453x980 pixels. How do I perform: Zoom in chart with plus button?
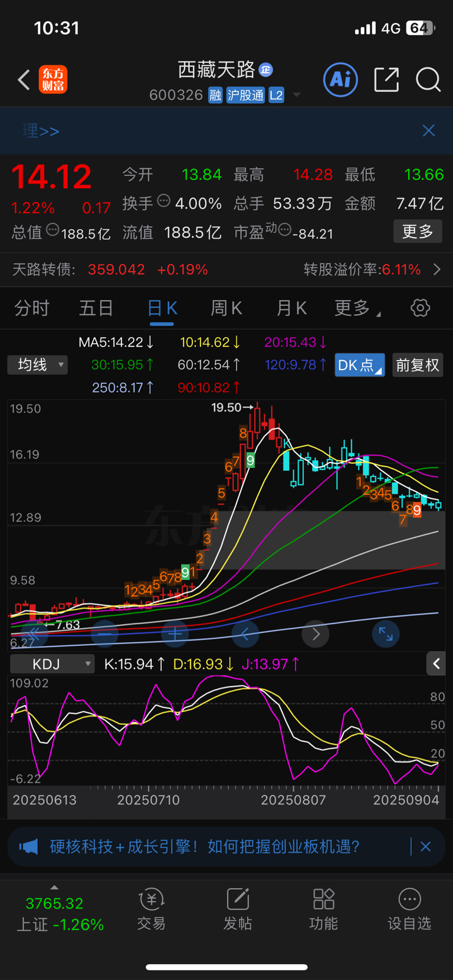175,634
